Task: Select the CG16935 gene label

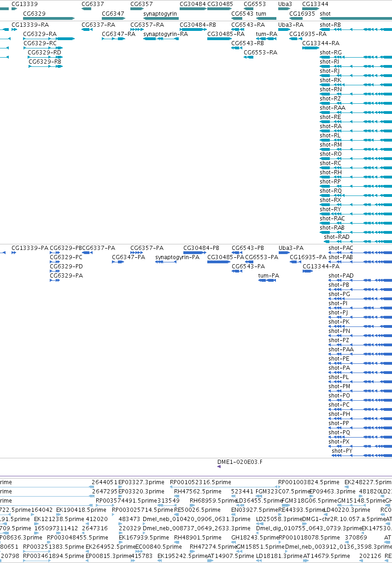Action: (x=302, y=14)
